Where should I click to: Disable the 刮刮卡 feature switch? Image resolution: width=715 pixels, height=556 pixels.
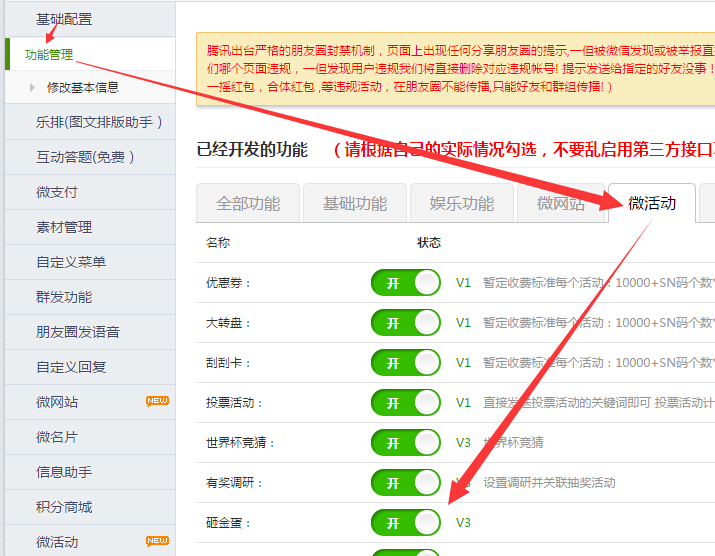tap(405, 363)
